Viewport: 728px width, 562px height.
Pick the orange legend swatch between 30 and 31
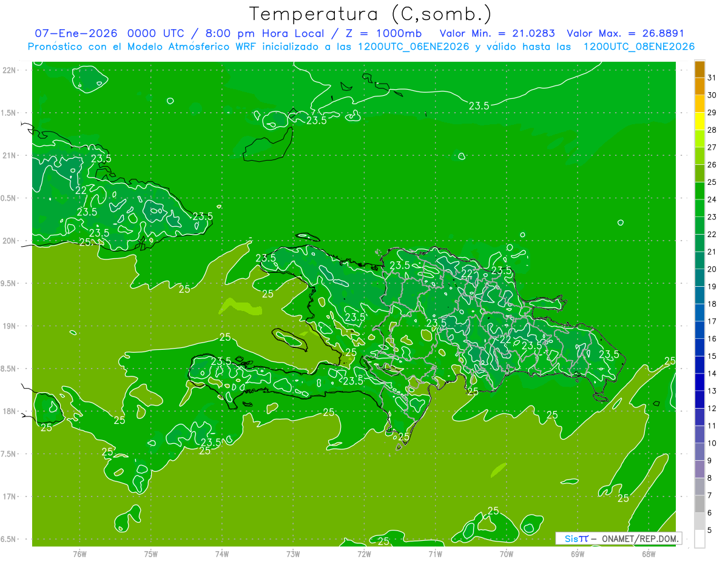699,86
